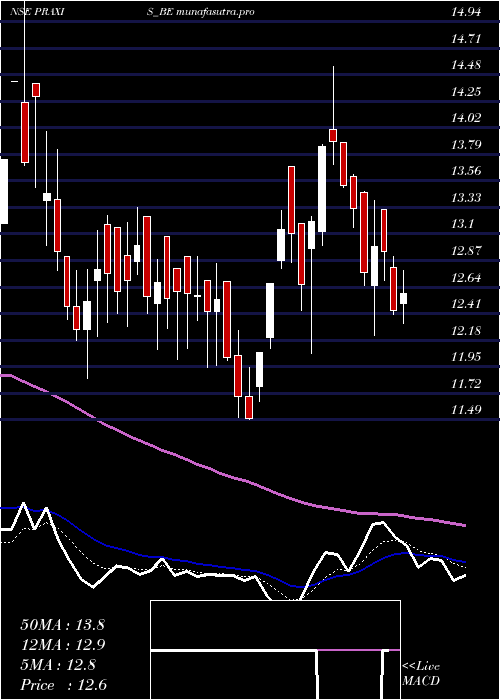Click the 12.64 price axis label
The image size is (500, 700).
466,278
